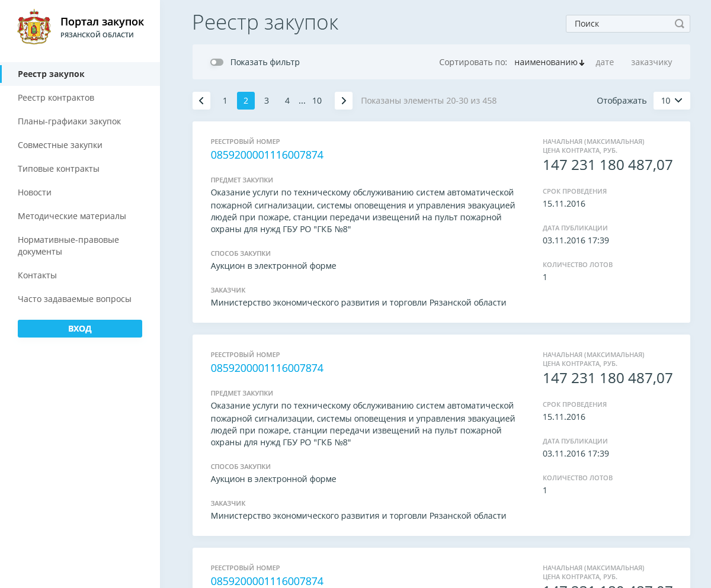Go to page 3 in pagination
Screen dimensions: 711x588
tap(267, 101)
